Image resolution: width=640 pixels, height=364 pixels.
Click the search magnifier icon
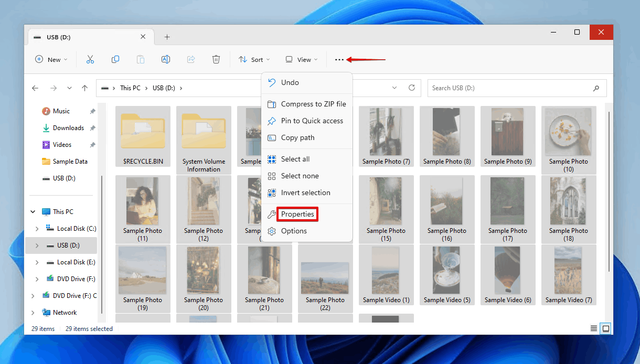pyautogui.click(x=596, y=88)
